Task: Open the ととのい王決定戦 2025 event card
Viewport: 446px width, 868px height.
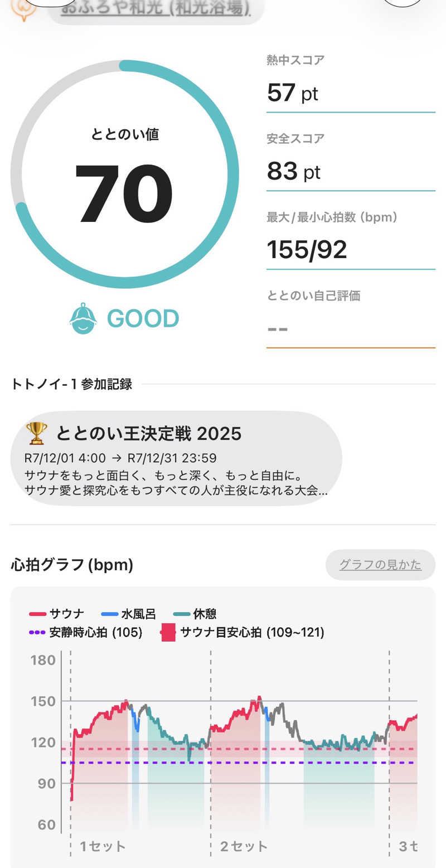Action: coord(176,458)
